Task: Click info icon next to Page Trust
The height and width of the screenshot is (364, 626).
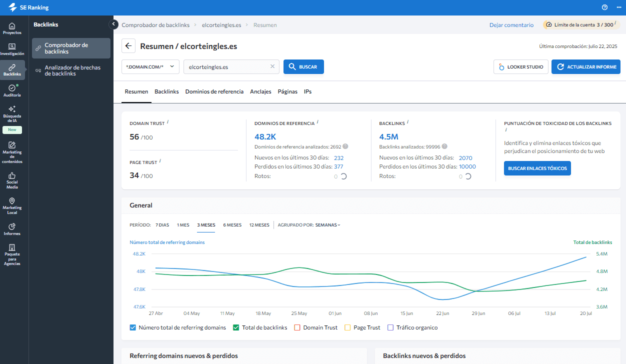Action: tap(160, 161)
